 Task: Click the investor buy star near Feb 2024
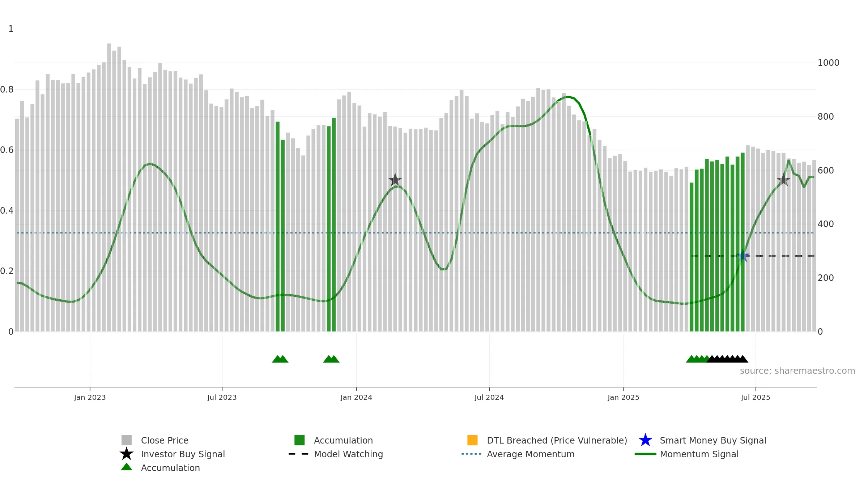[395, 180]
